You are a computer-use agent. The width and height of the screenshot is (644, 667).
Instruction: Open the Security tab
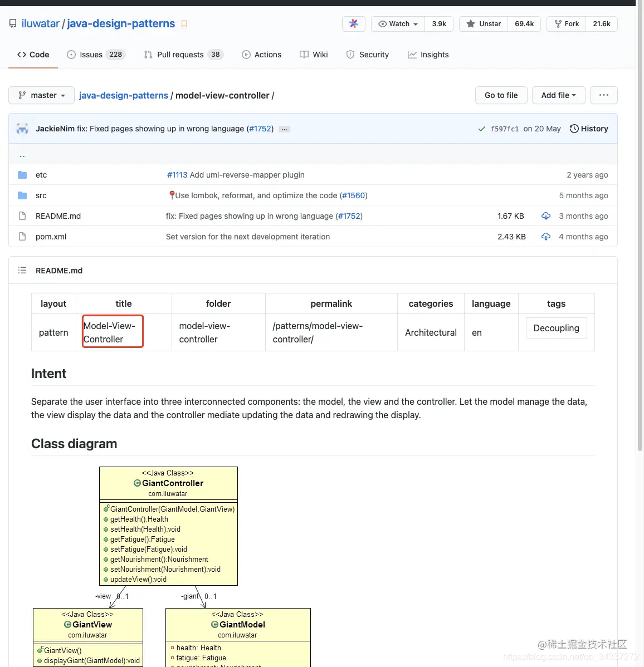(x=368, y=55)
